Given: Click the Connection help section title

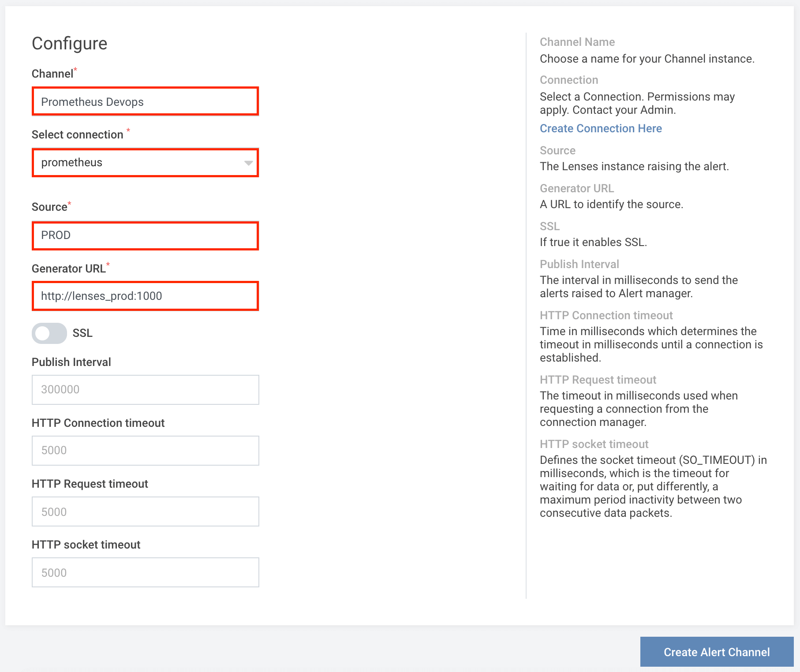Looking at the screenshot, I should pos(569,80).
